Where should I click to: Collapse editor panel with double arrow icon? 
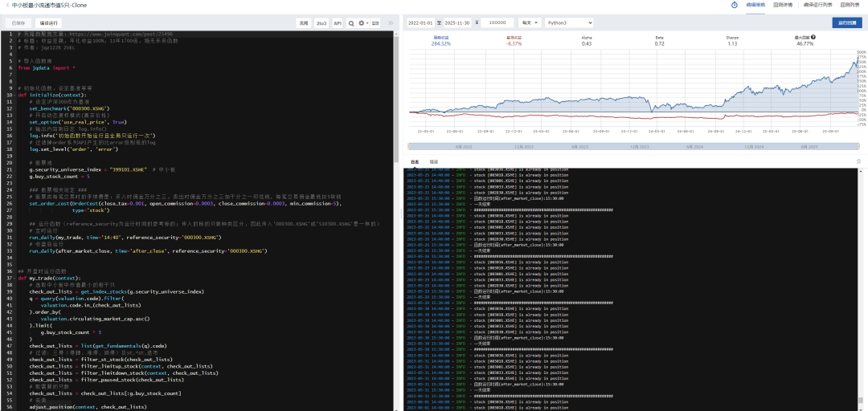[x=391, y=23]
